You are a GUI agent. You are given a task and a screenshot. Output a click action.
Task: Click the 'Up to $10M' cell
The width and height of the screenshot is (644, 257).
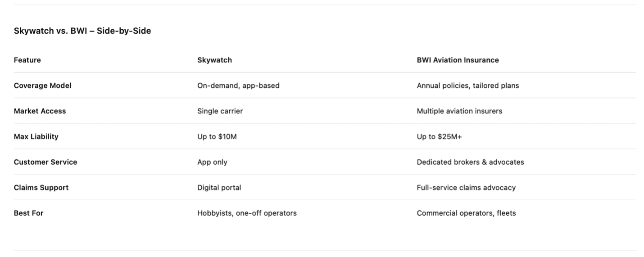(217, 137)
